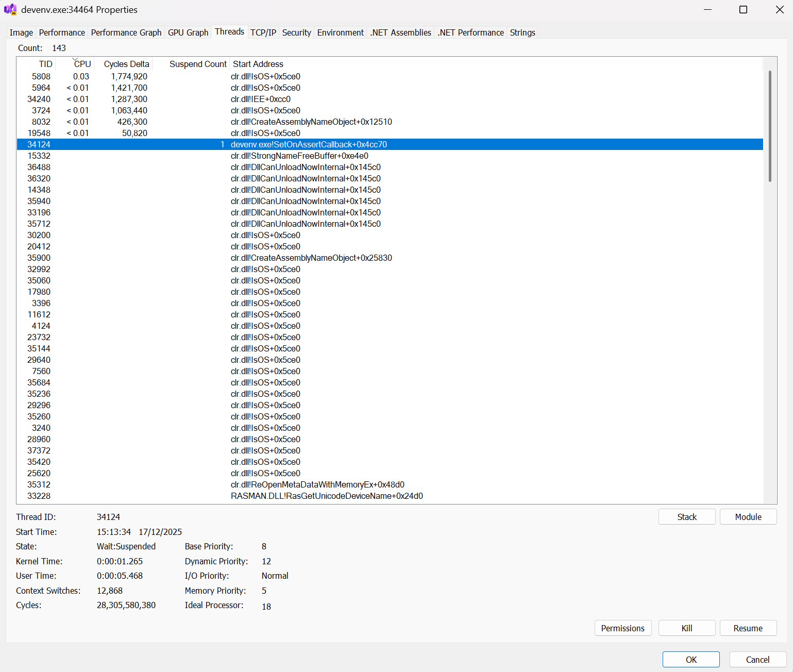Click the Stack button
The height and width of the screenshot is (672, 793).
[686, 517]
